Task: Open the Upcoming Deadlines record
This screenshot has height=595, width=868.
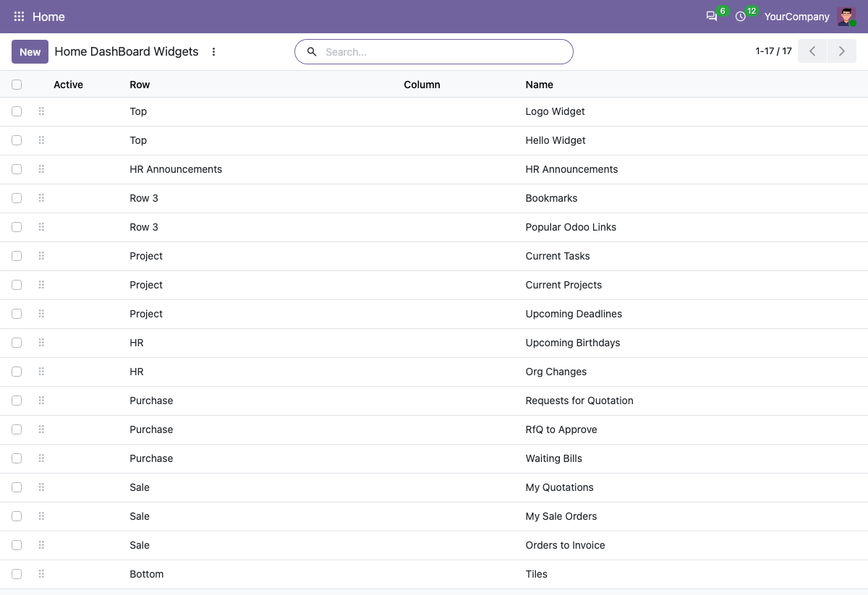Action: (x=574, y=314)
